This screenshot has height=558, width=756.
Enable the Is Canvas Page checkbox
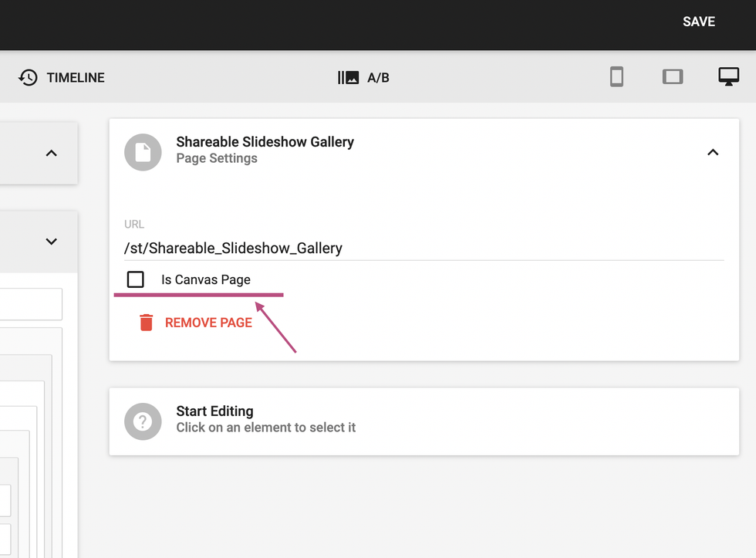pyautogui.click(x=136, y=279)
